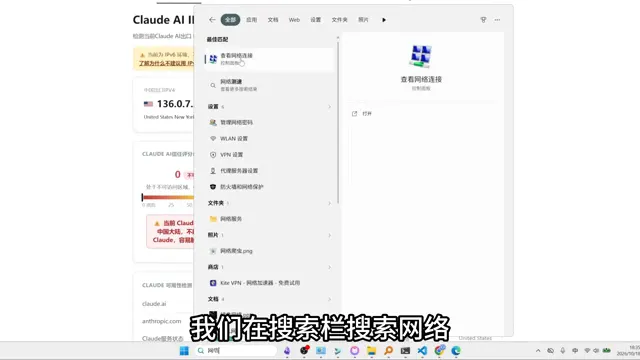Open the search rewards trophy icon
The image size is (640, 360).
(483, 20)
